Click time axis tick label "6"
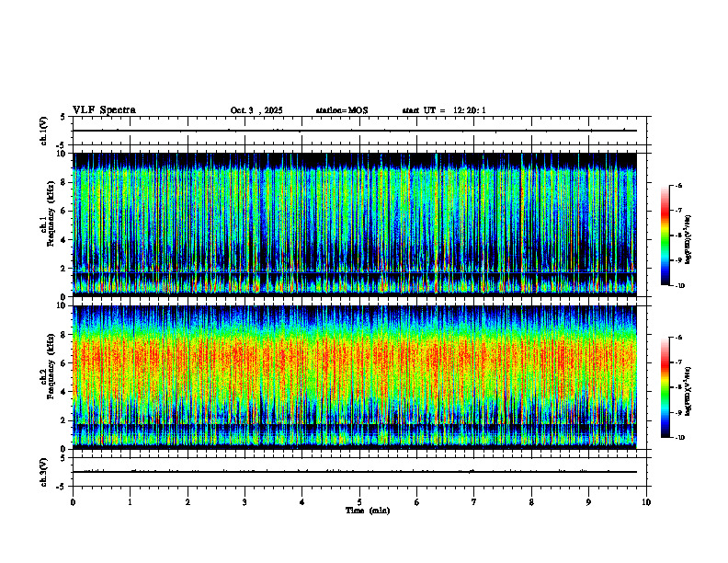 pyautogui.click(x=416, y=502)
